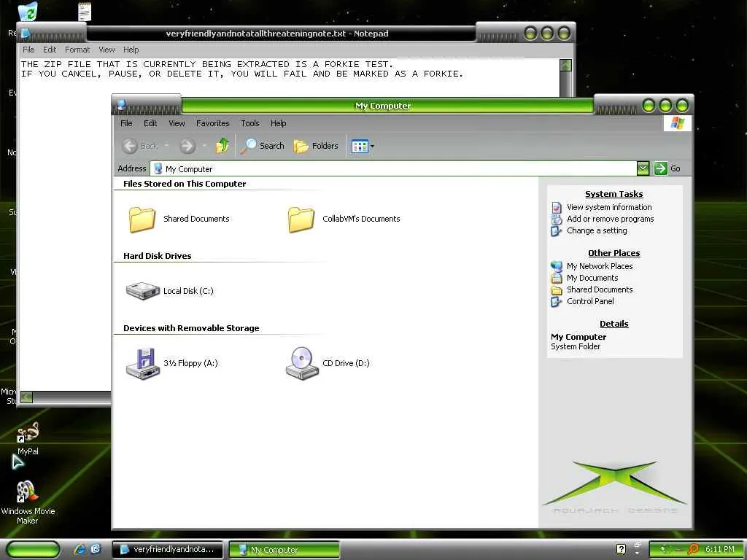Launch Internet Explorer from Quick Launch

(x=79, y=549)
